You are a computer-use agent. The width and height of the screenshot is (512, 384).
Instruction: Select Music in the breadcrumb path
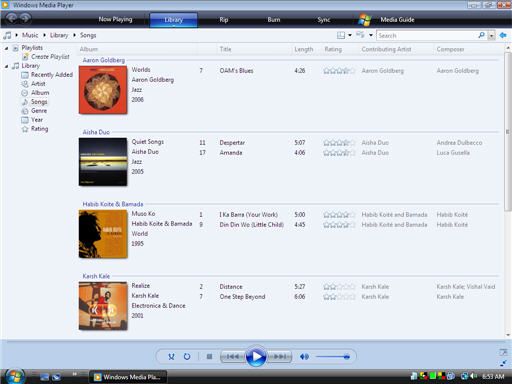pos(30,35)
